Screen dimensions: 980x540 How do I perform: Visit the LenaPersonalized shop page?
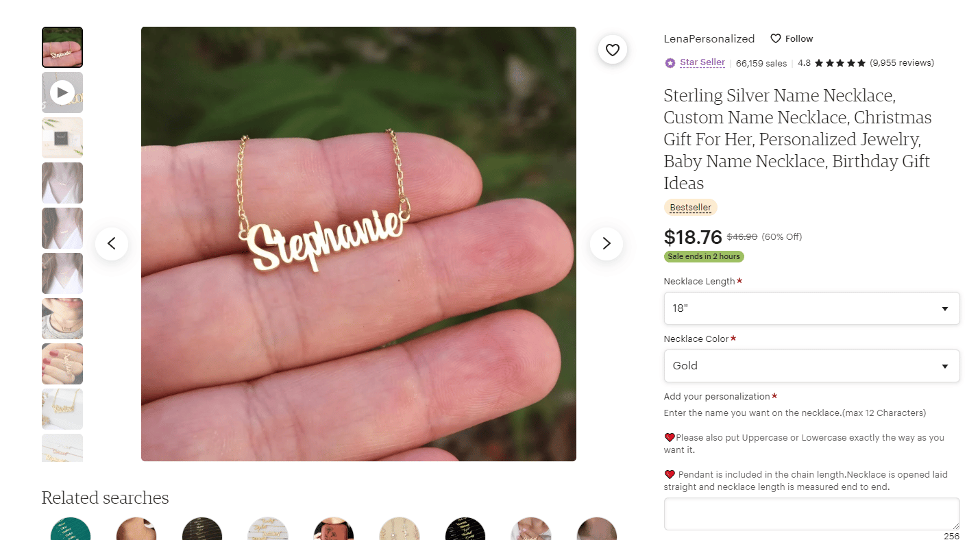[x=709, y=39]
